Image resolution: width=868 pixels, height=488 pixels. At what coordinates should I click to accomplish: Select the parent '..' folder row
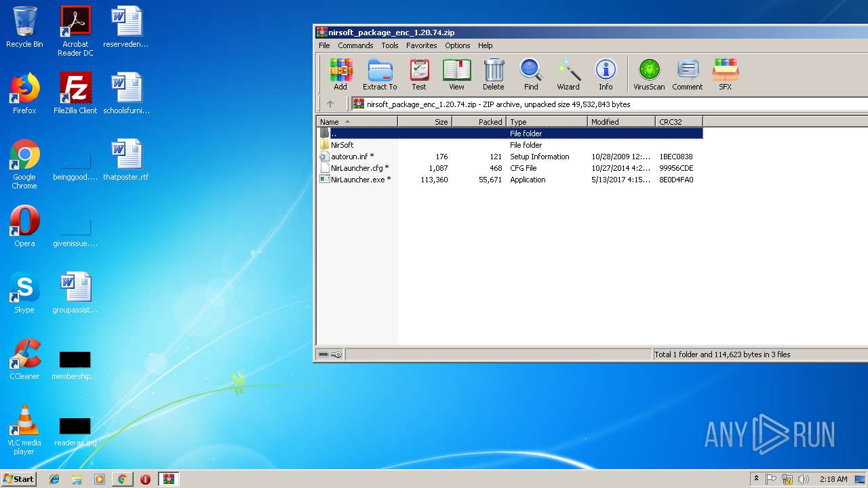(x=510, y=134)
